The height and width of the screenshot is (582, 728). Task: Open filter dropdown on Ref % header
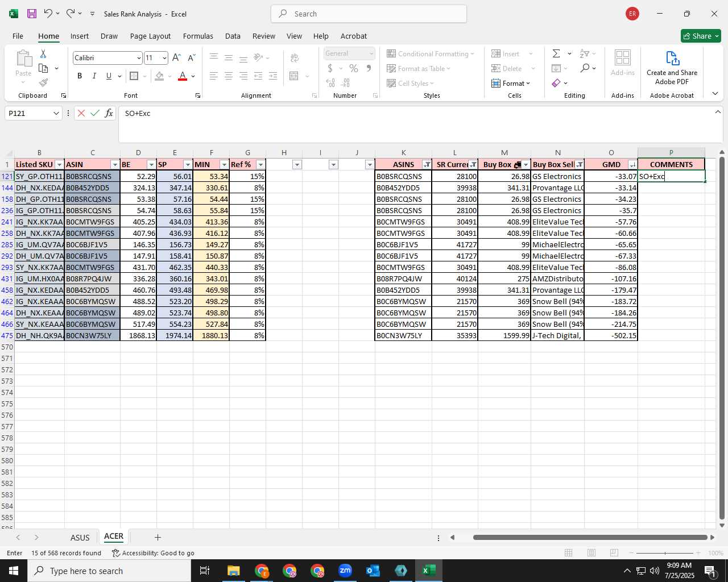(x=260, y=165)
